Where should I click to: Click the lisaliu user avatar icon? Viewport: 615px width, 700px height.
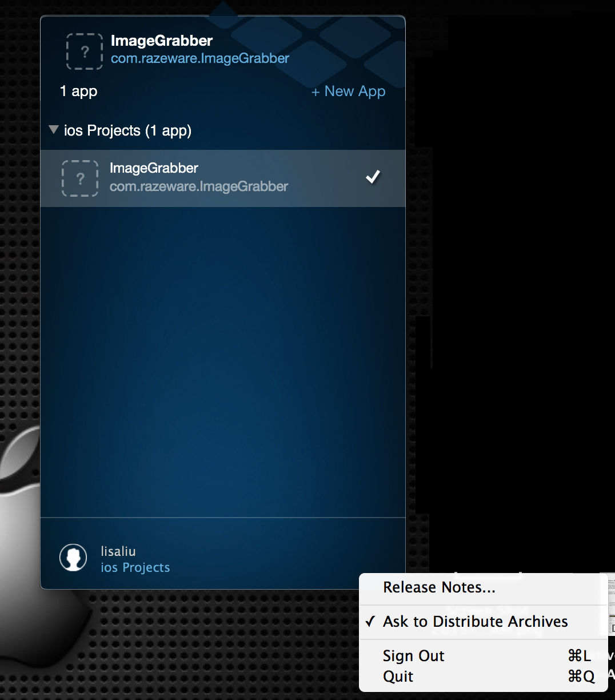pyautogui.click(x=73, y=558)
